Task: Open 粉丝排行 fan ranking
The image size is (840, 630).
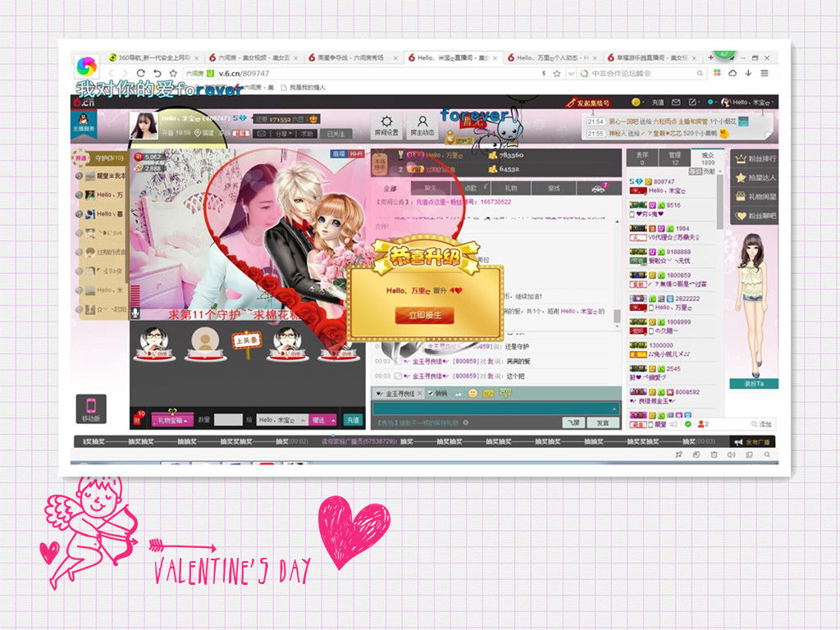Action: (x=756, y=158)
